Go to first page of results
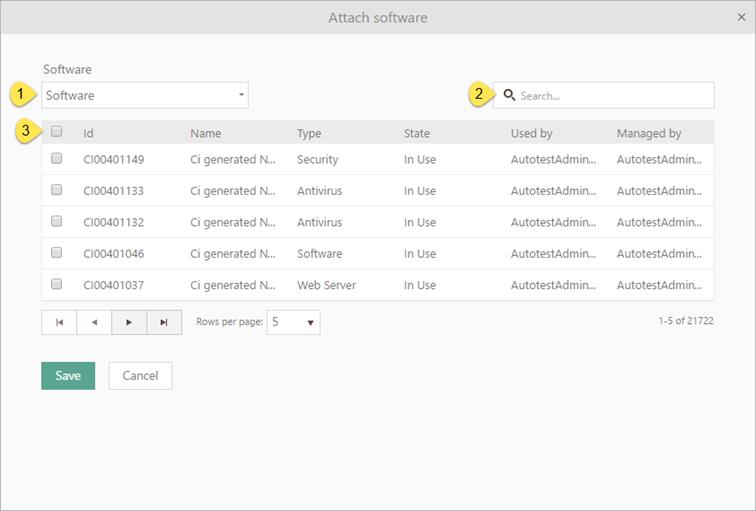The image size is (756, 511). tap(59, 322)
